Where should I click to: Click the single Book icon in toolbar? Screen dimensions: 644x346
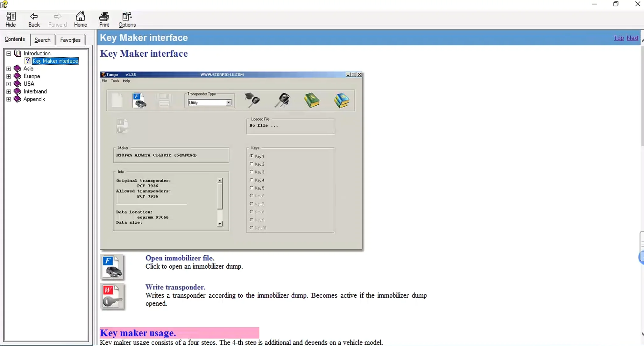pyautogui.click(x=311, y=100)
